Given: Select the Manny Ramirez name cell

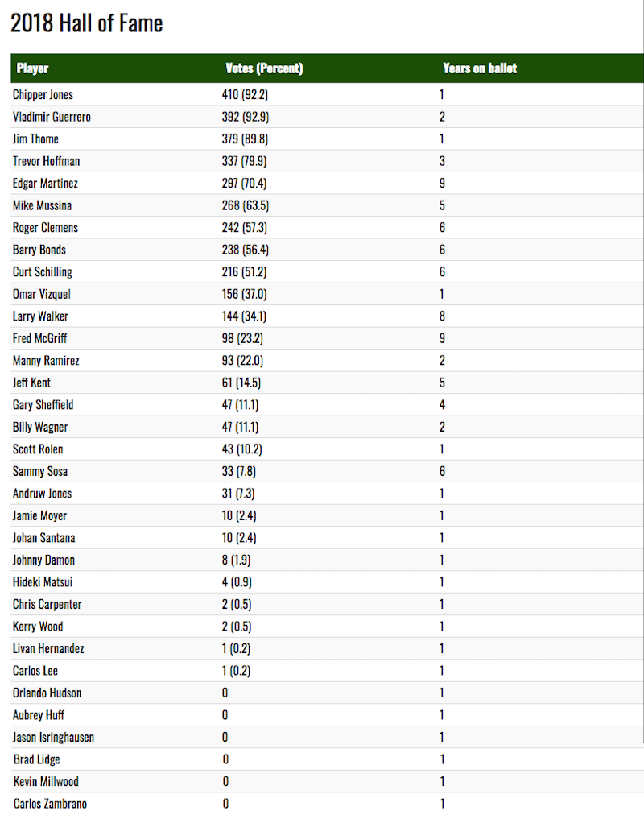Looking at the screenshot, I should click(x=46, y=361).
